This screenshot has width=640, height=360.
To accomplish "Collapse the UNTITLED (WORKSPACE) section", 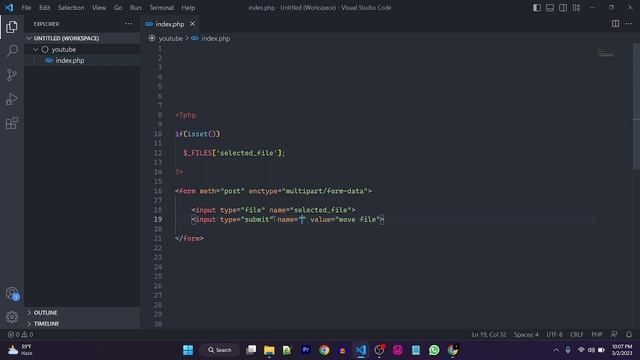I will click(82, 38).
